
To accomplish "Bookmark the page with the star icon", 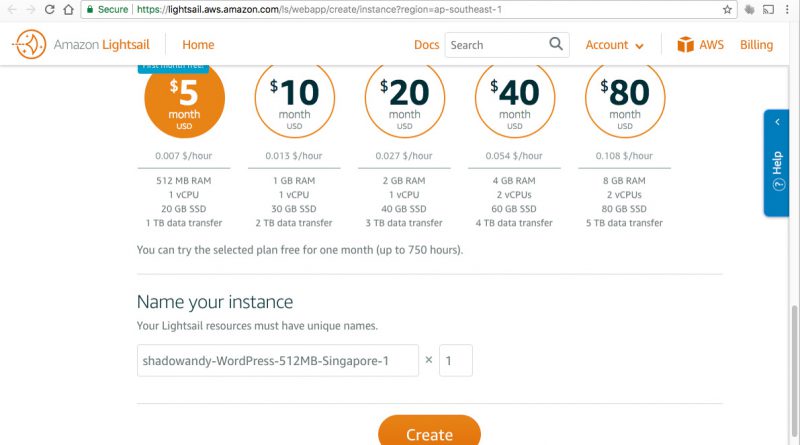I will point(727,9).
